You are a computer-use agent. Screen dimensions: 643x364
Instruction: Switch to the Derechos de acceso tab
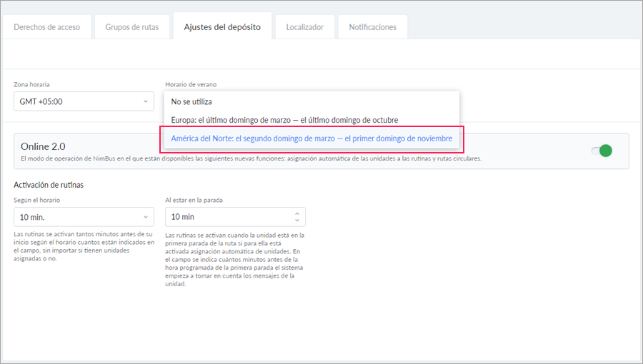coord(47,27)
